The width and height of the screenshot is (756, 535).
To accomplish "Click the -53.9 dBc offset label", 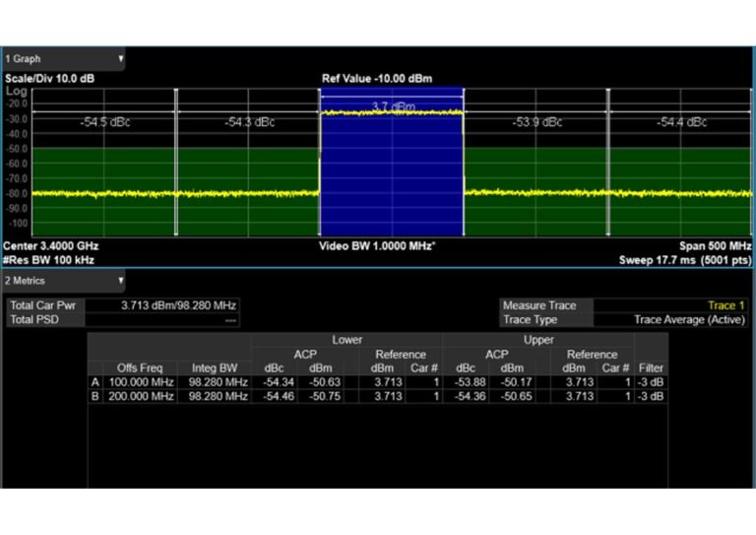I will click(x=537, y=122).
